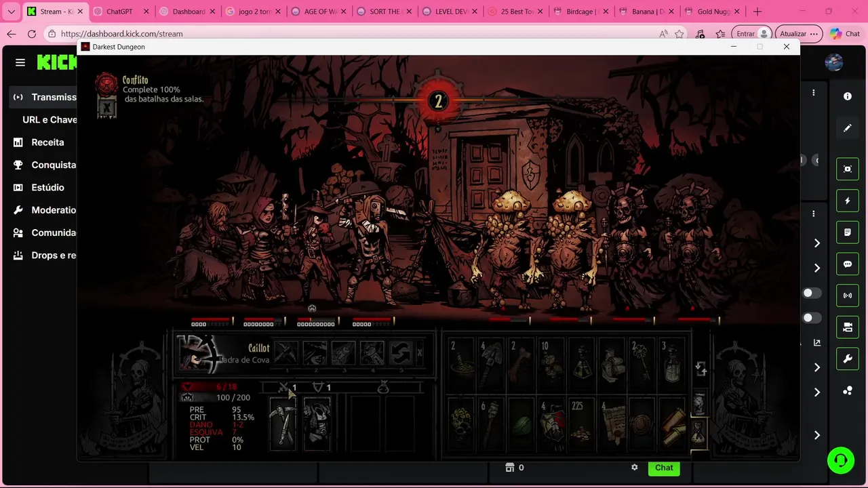This screenshot has width=868, height=488.
Task: Select the shovel item in inventory
Action: tap(492, 365)
